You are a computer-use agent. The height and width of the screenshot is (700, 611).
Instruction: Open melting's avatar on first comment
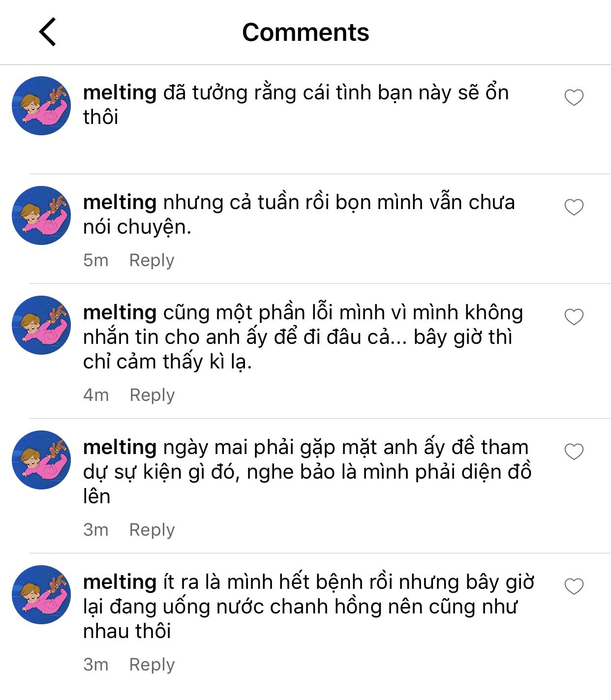(x=41, y=106)
